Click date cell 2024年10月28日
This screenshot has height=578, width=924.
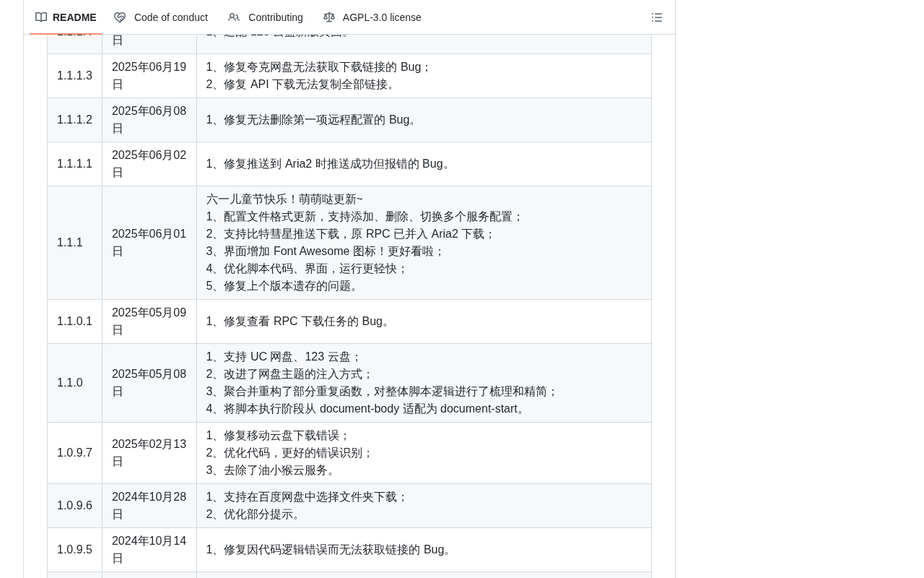[x=149, y=506]
